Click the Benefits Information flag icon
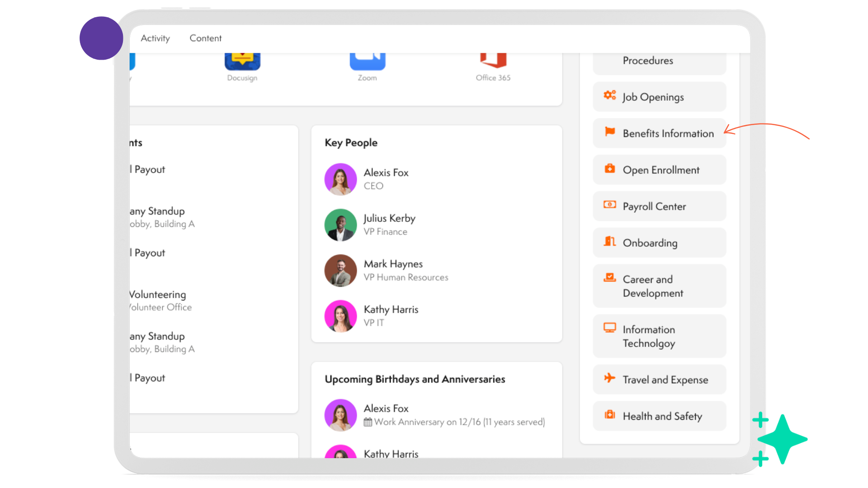 (609, 132)
